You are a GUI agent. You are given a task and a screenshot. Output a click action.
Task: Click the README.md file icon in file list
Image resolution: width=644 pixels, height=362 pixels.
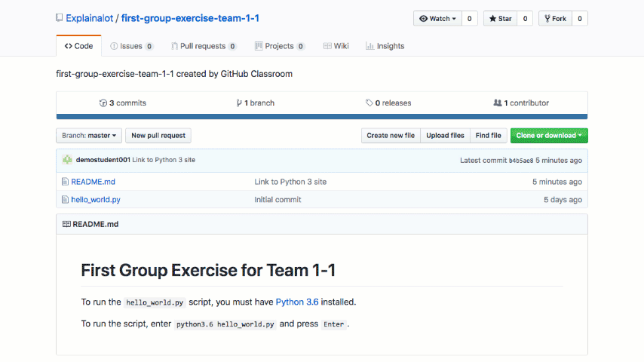(x=65, y=182)
